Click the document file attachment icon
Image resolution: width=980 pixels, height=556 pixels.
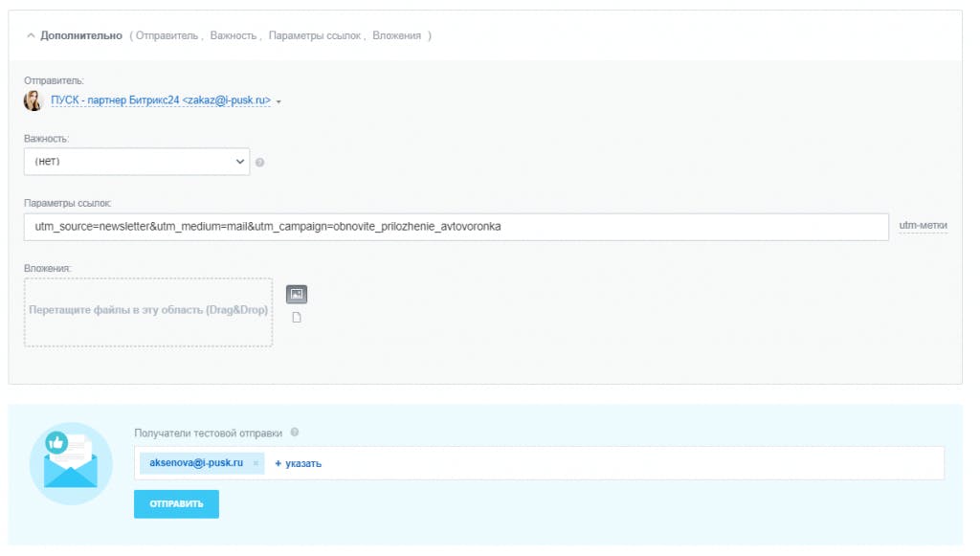coord(297,318)
